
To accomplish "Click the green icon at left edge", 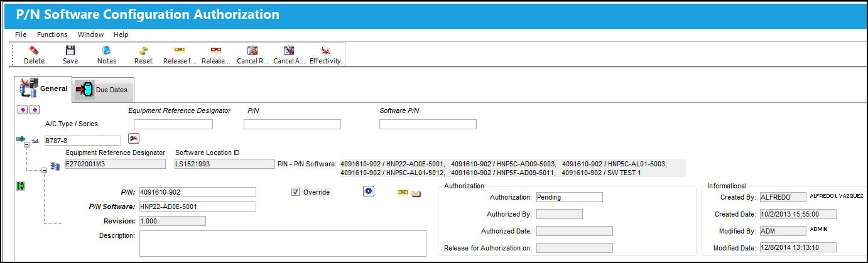I will tap(21, 186).
